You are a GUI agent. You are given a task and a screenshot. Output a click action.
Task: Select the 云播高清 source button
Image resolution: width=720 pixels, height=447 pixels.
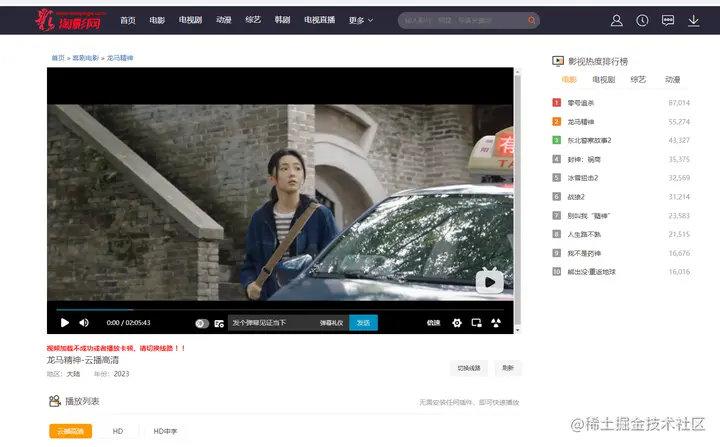click(70, 431)
